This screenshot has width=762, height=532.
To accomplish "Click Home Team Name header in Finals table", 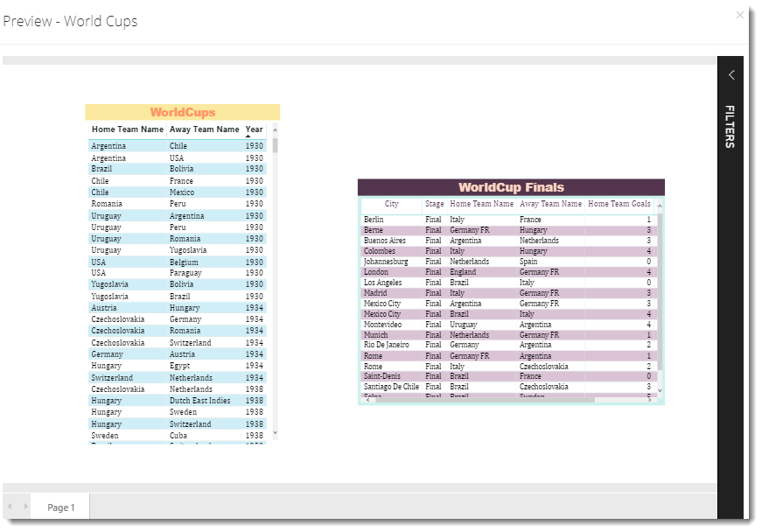I will [481, 204].
